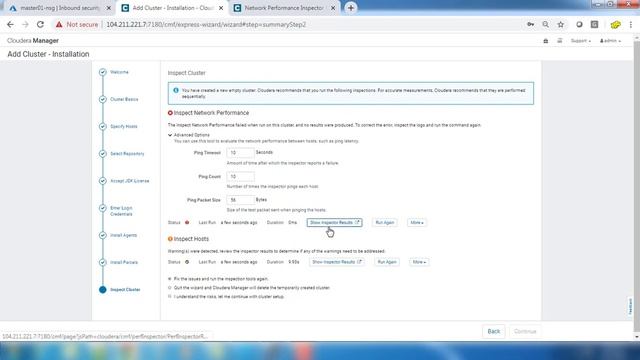This screenshot has width=640, height=360.
Task: Open the More dropdown for Inspect Hosts
Action: click(x=419, y=262)
